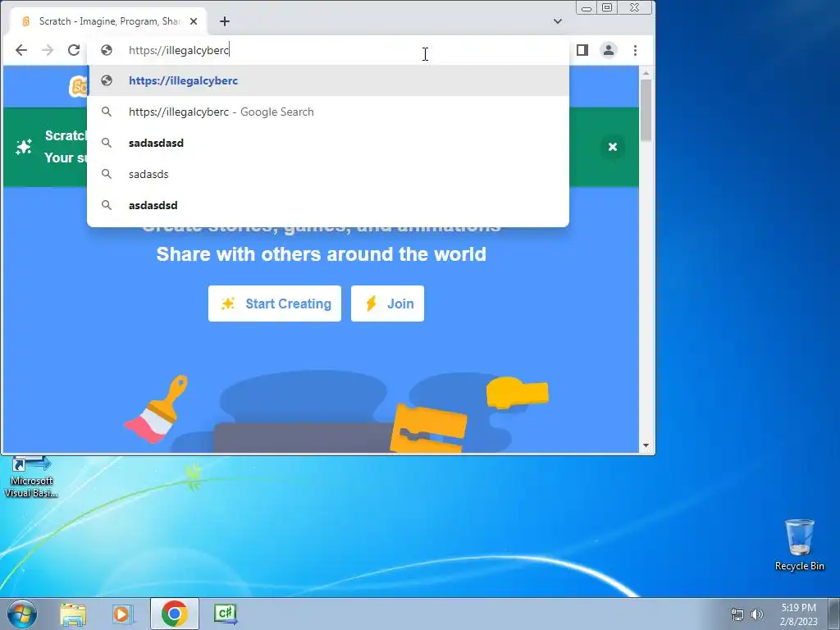Screen dimensions: 840x630
Task: Dismiss the green Scratch banner with X
Action: pyautogui.click(x=613, y=147)
